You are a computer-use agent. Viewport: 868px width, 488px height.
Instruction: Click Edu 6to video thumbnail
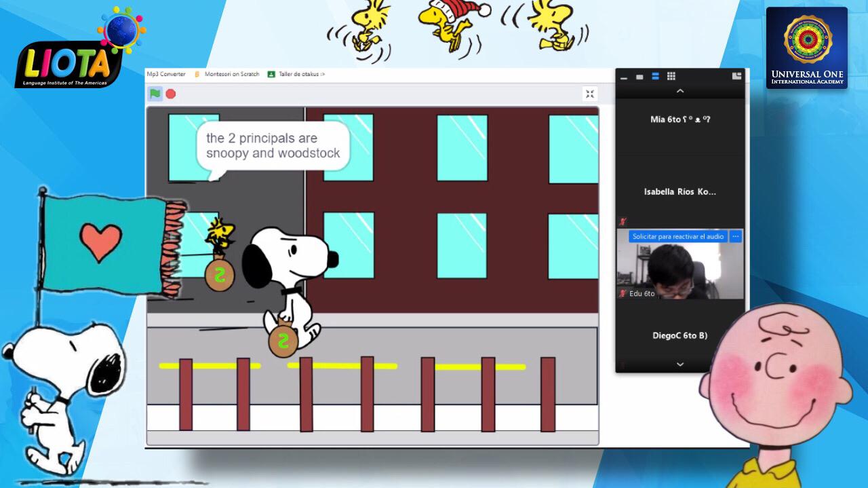point(680,264)
